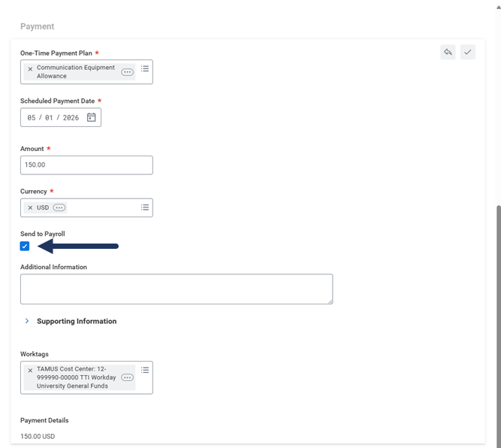Expand the Supporting Information section chevron
The width and height of the screenshot is (501, 448).
coord(27,321)
